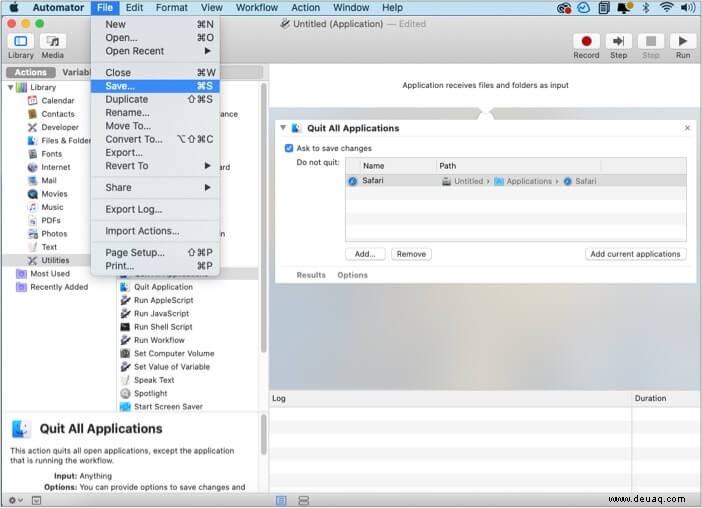The height and width of the screenshot is (508, 702).
Task: Expand the Open Recent submenu
Action: point(155,51)
